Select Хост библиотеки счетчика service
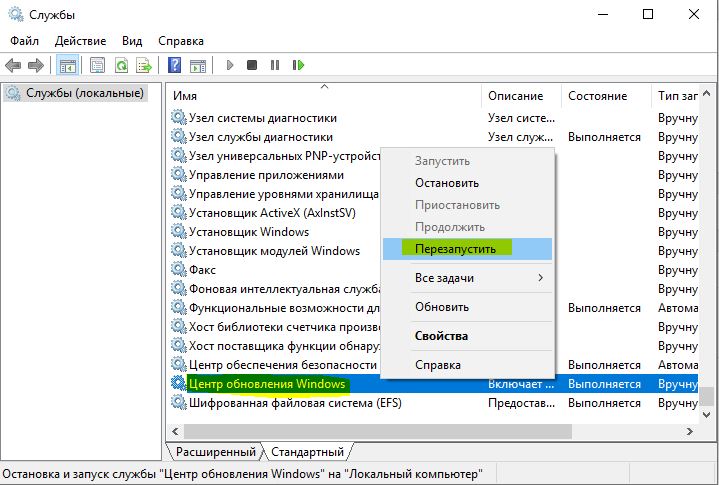This screenshot has height=485, width=719. [285, 327]
